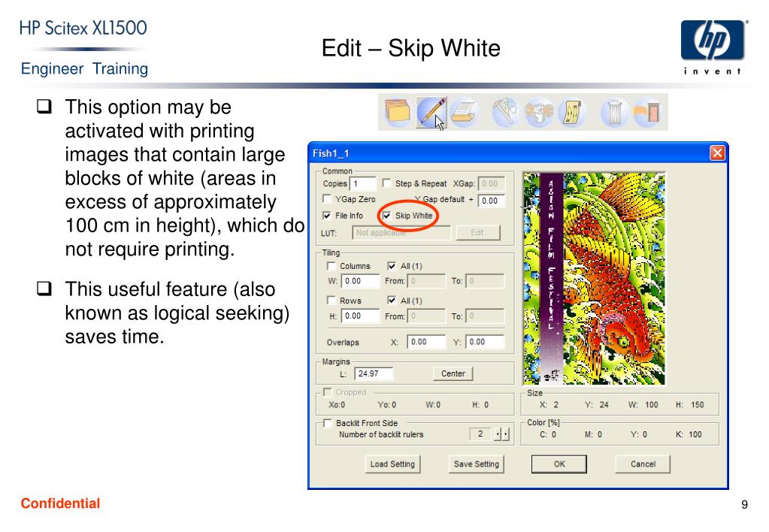The width and height of the screenshot is (769, 532).
Task: Click the Copies input field
Action: 363,183
